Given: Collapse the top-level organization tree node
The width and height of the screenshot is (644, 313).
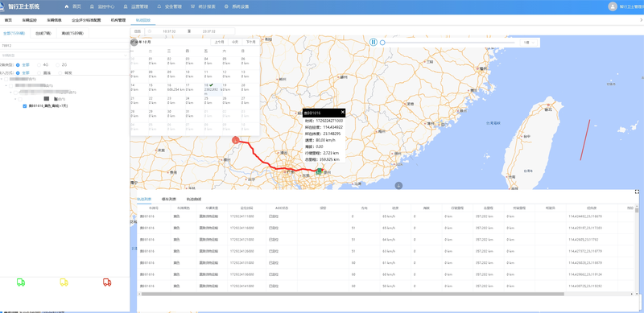Looking at the screenshot, I should 2,79.
